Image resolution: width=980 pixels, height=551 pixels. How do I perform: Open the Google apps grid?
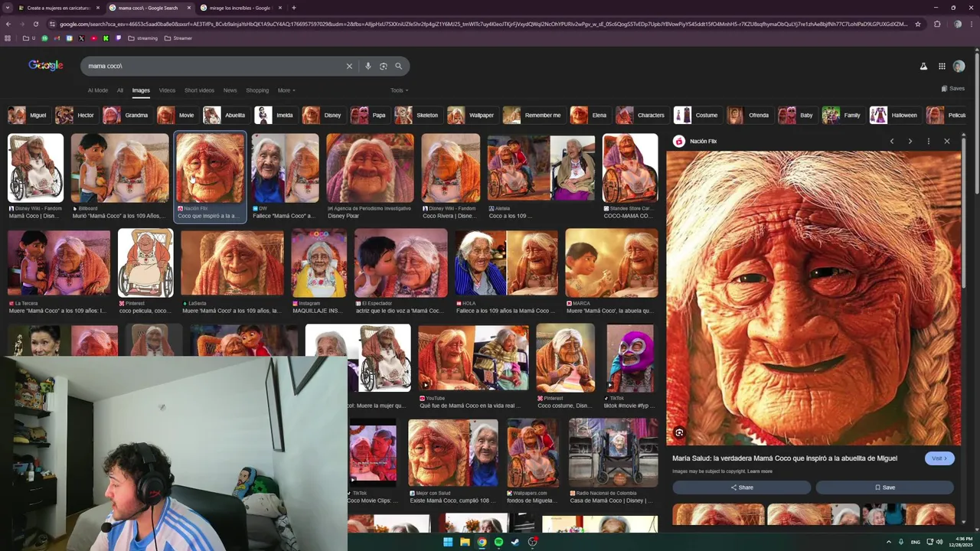[942, 67]
